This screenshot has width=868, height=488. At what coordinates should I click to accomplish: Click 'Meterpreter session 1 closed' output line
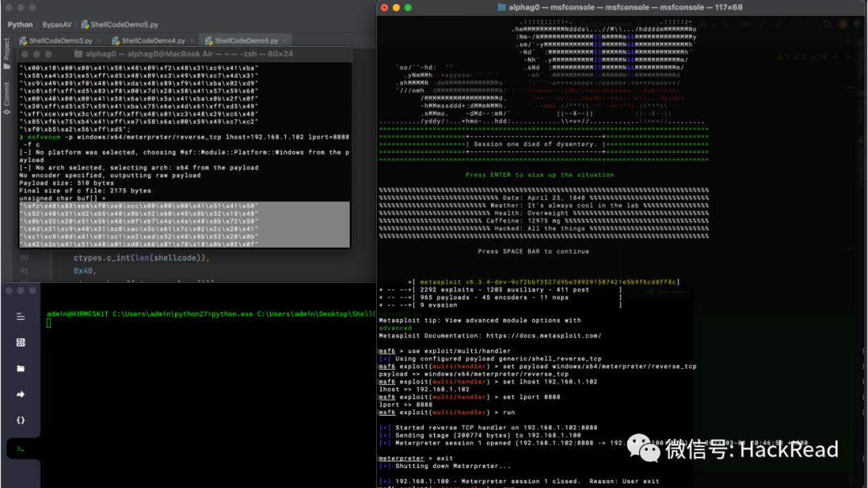click(x=519, y=482)
